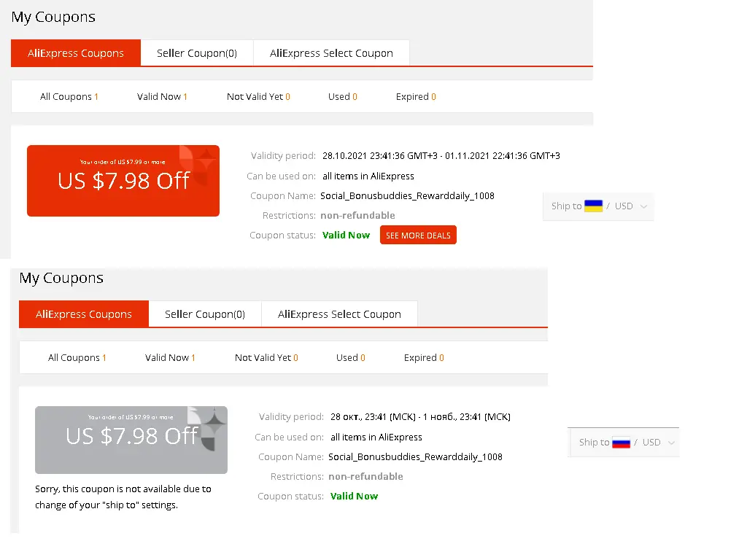Screen dimensions: 747x560
Task: Expand the Ship to dropdown with Ukraine flag
Action: click(598, 206)
